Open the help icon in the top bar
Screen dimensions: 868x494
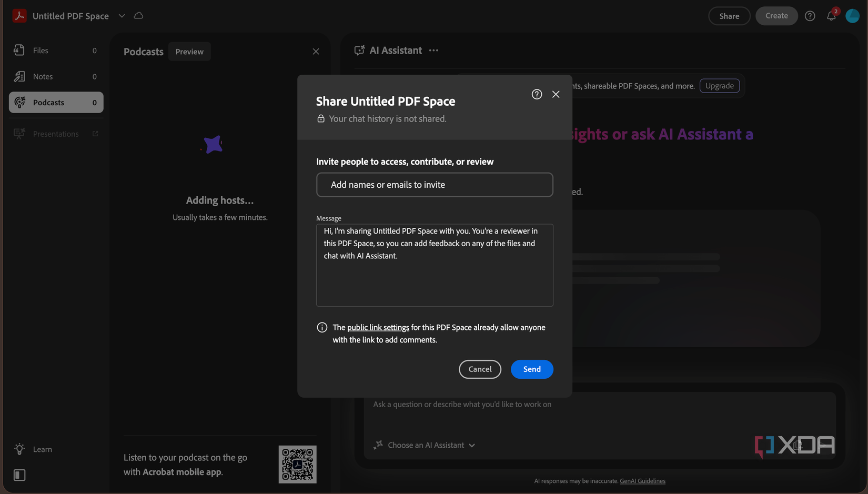click(810, 16)
